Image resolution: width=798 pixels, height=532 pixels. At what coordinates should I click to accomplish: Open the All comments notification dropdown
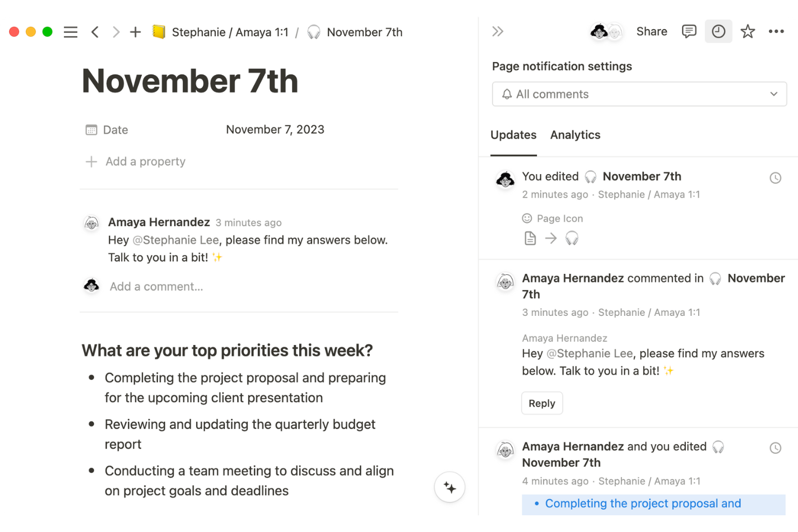(x=639, y=94)
